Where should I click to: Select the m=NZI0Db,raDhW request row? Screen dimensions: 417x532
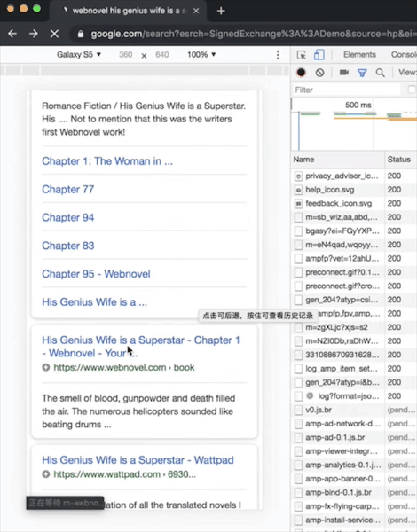[x=354, y=341]
